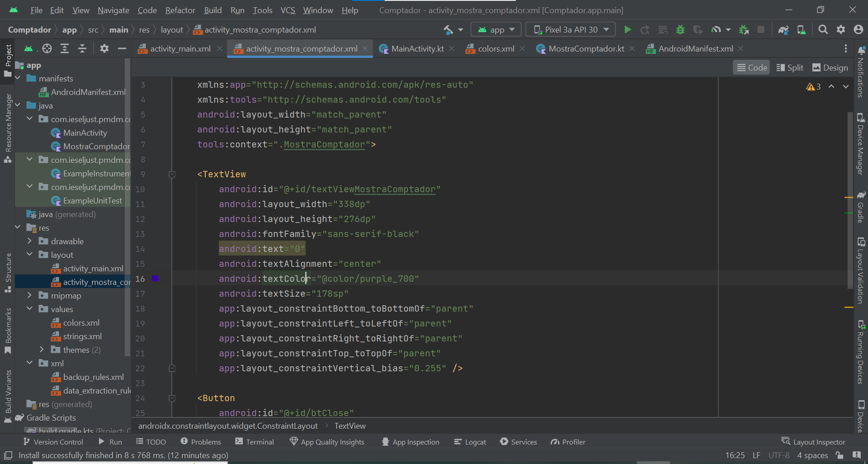Viewport: 868px width, 464px height.
Task: Sync project with Gradle files
Action: 783,30
